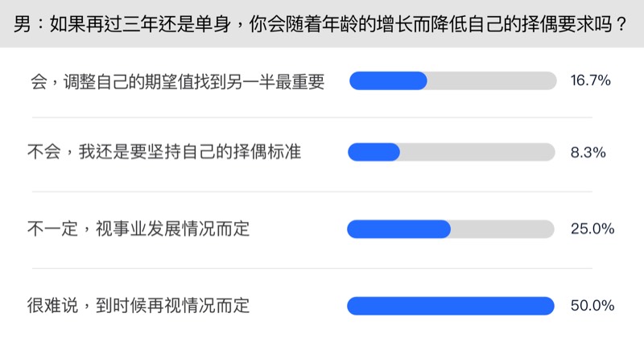Viewport: 644px width, 354px height.
Task: Select the '不会，我还是要坚持自己的择偶标准' option
Action: coord(164,151)
